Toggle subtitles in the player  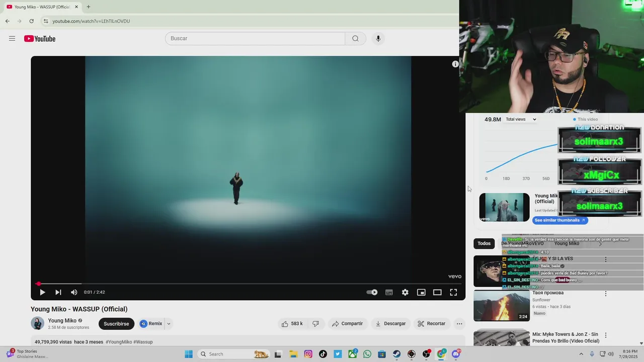point(389,292)
